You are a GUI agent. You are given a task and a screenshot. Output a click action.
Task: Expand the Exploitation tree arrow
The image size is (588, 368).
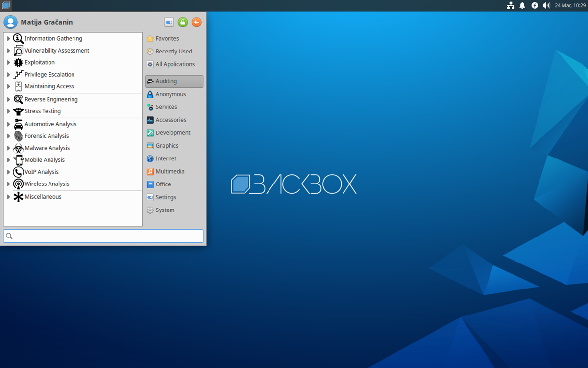coord(9,62)
